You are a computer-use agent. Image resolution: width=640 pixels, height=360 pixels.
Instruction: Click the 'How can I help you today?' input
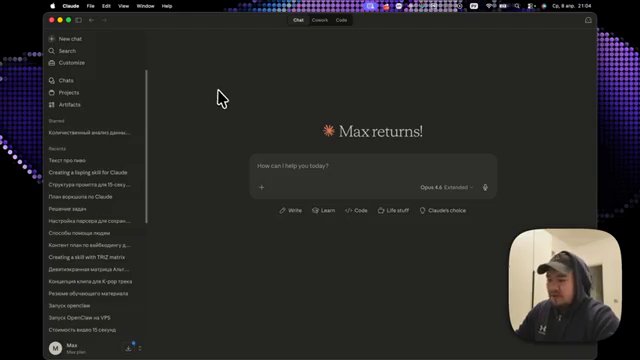pyautogui.click(x=373, y=166)
